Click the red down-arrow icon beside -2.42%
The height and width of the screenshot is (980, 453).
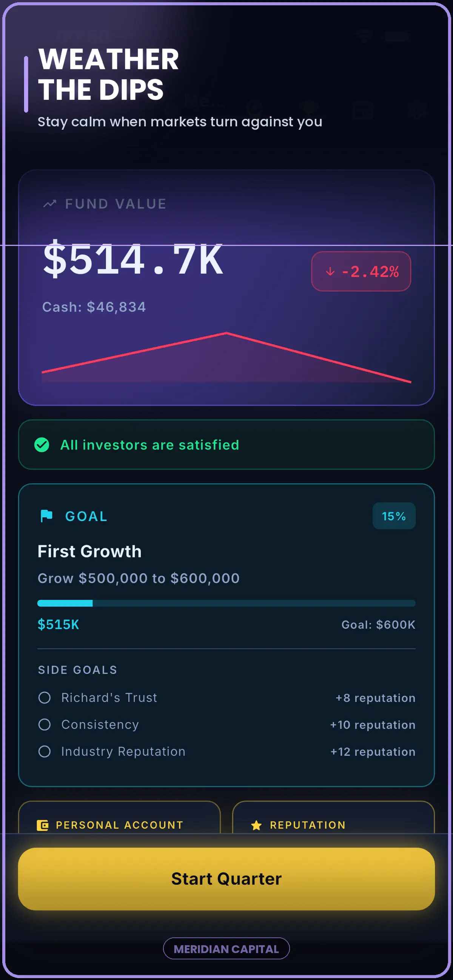point(330,271)
